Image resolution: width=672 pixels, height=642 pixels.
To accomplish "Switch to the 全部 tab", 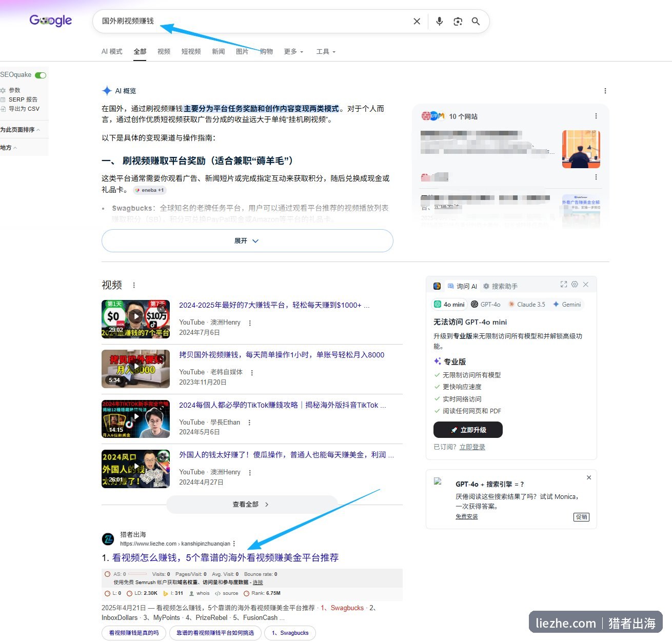I will click(140, 52).
